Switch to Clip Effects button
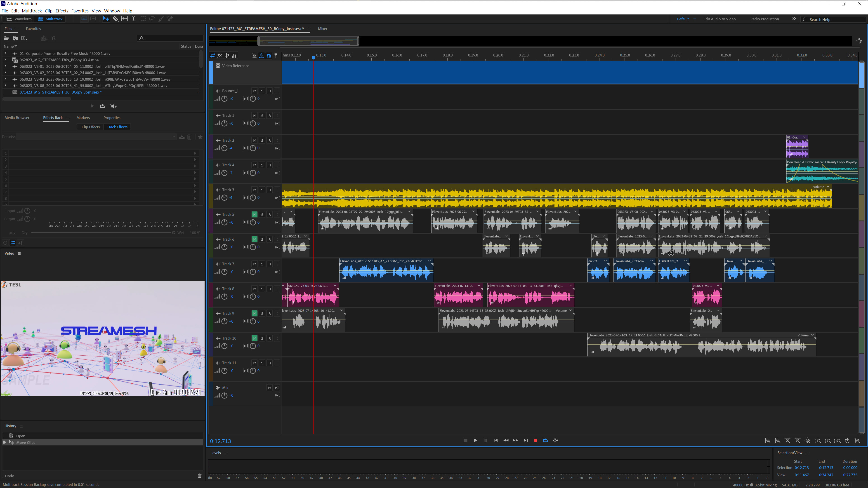The image size is (868, 488). coord(90,127)
